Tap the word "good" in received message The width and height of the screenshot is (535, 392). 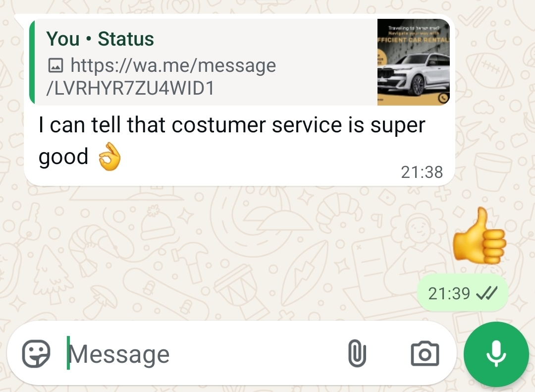[x=63, y=157]
